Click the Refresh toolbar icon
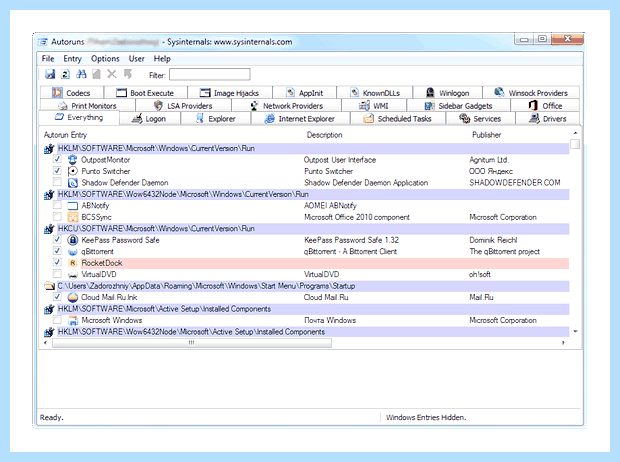 [x=65, y=74]
